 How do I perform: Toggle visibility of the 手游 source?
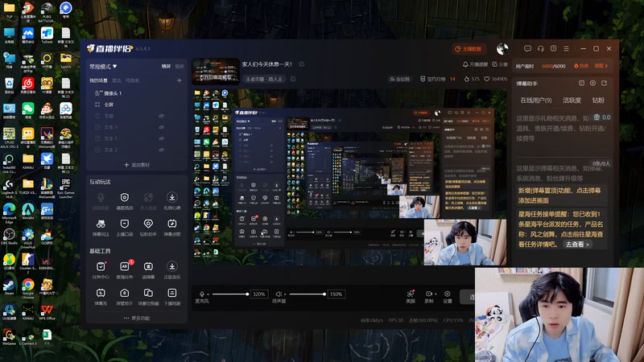click(162, 116)
